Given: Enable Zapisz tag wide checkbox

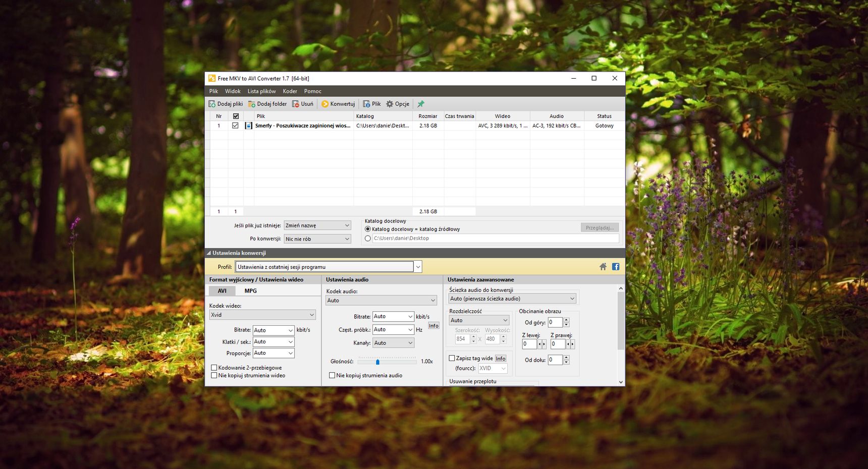Looking at the screenshot, I should pos(452,358).
